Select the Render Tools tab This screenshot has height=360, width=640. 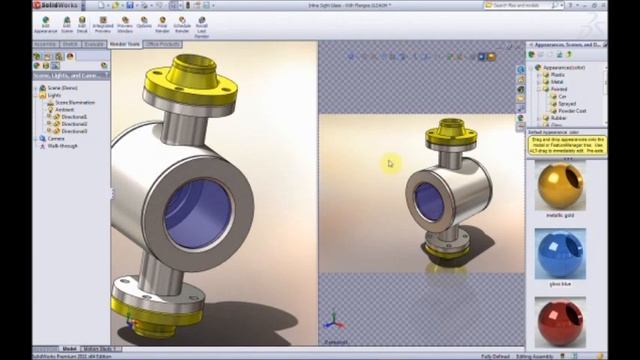[125, 44]
